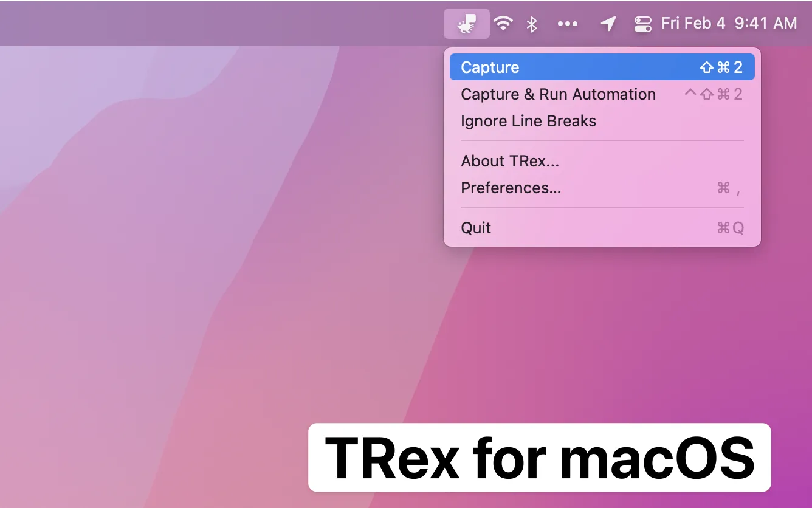Open the Bluetooth menu bar icon
Screen dimensions: 812x508
coord(532,24)
